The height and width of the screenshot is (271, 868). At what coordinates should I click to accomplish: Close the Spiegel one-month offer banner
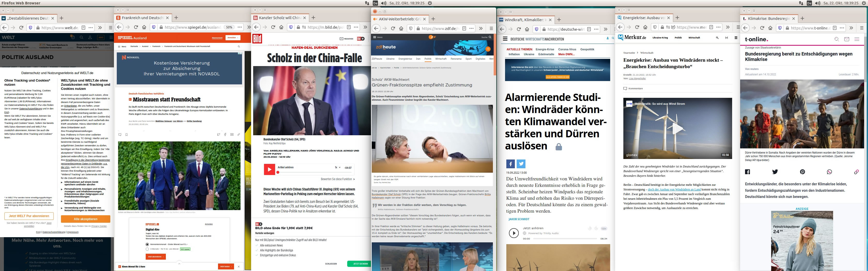click(x=238, y=267)
